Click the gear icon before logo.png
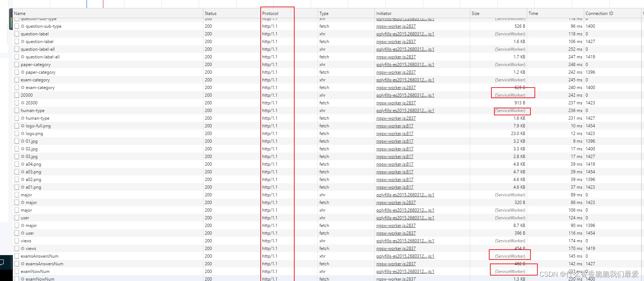 23,134
